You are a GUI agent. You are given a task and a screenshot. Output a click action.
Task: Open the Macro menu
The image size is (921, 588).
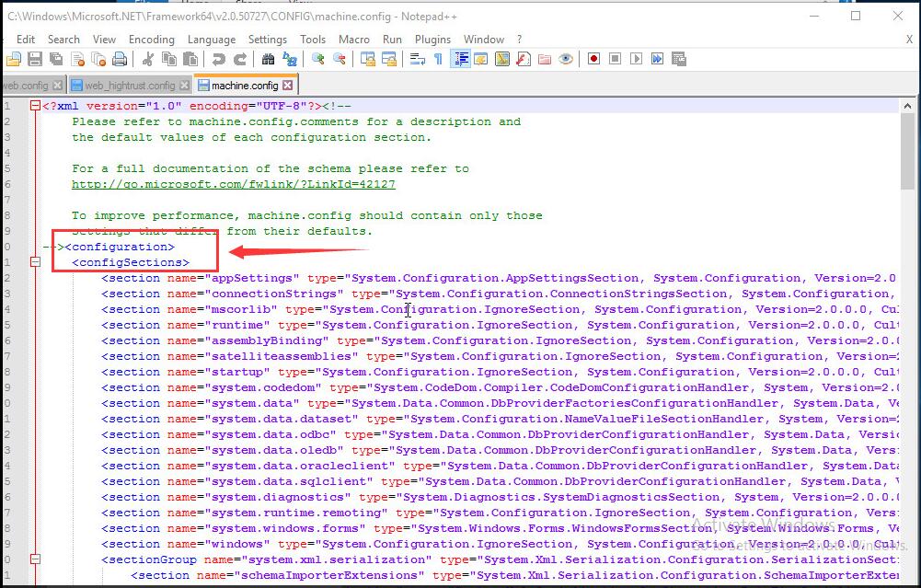[x=355, y=40]
